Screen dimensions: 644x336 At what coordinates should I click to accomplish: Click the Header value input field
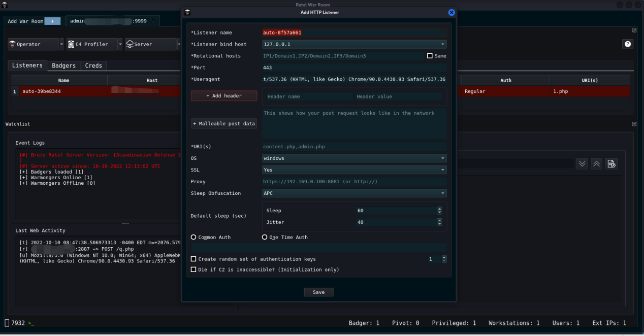click(398, 96)
